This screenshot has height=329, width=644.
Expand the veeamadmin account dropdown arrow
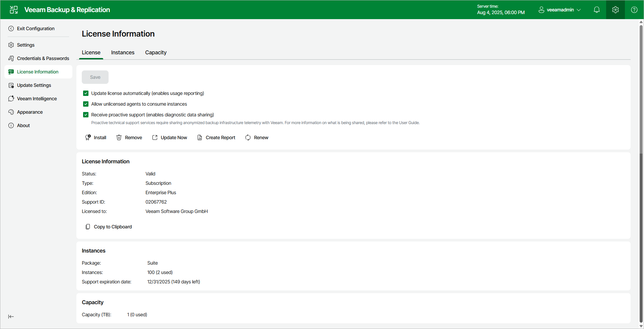579,10
